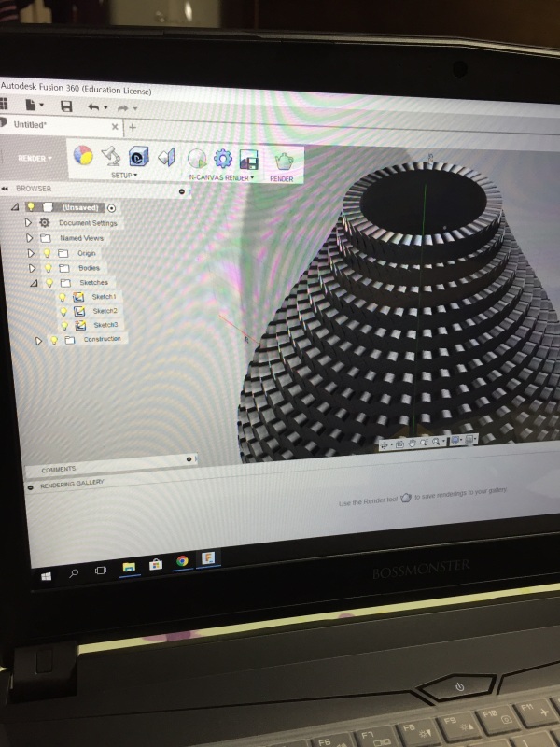Open the Windows Start menu

46,576
